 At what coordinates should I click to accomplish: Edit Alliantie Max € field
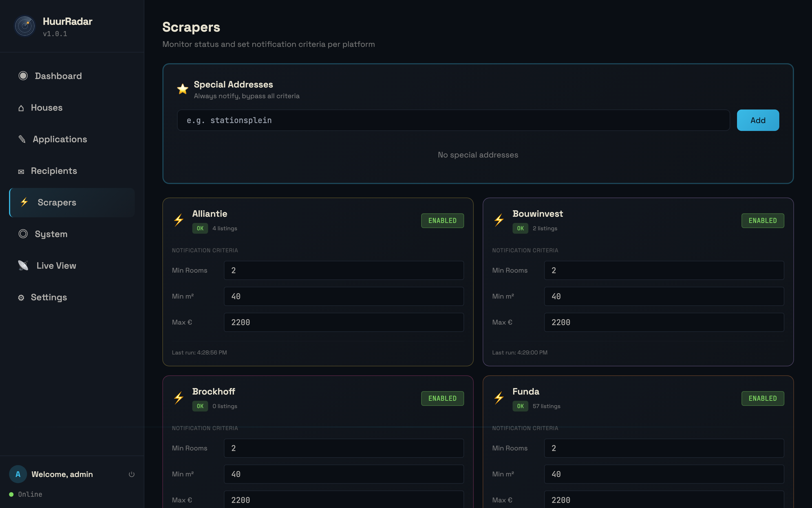(344, 322)
